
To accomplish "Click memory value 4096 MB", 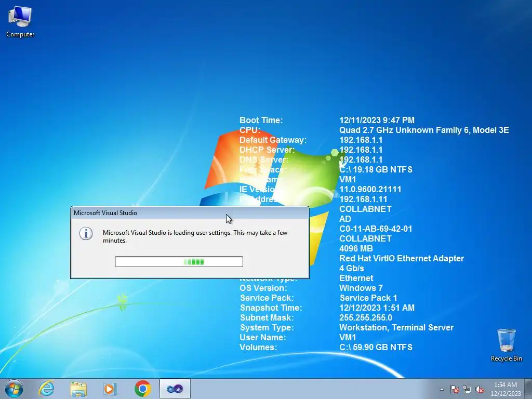I will coord(356,248).
